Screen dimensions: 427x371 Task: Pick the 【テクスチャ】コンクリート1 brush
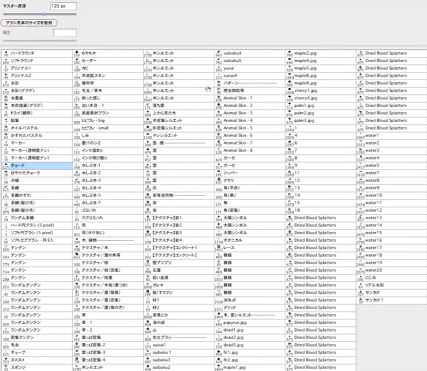pos(179,248)
